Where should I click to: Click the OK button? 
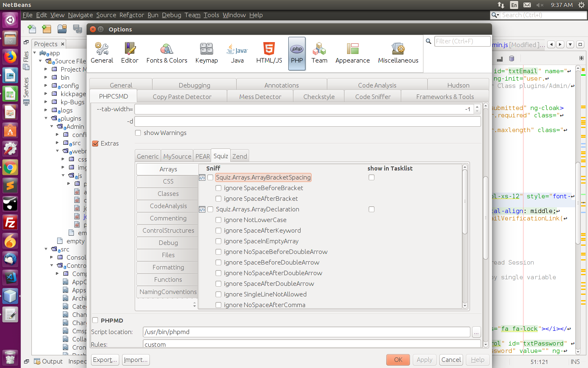(398, 360)
